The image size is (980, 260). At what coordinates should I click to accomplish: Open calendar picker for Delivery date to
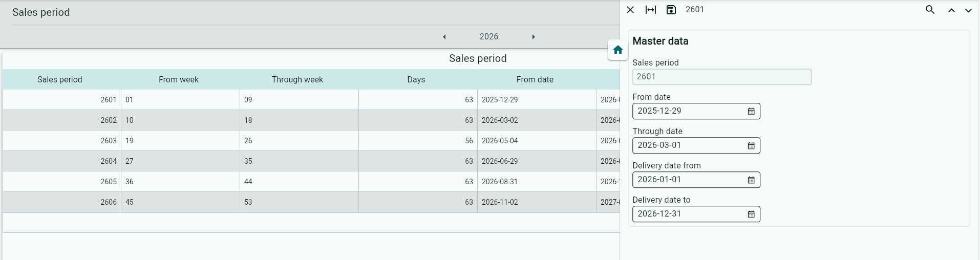pos(751,214)
